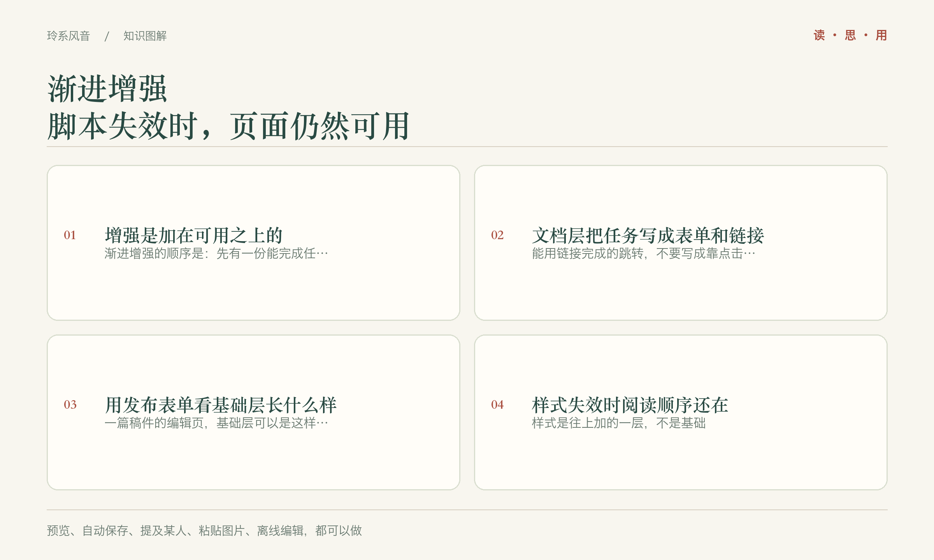Screen dimensions: 934x560
Task: Click number 03 on third card
Action: [70, 404]
